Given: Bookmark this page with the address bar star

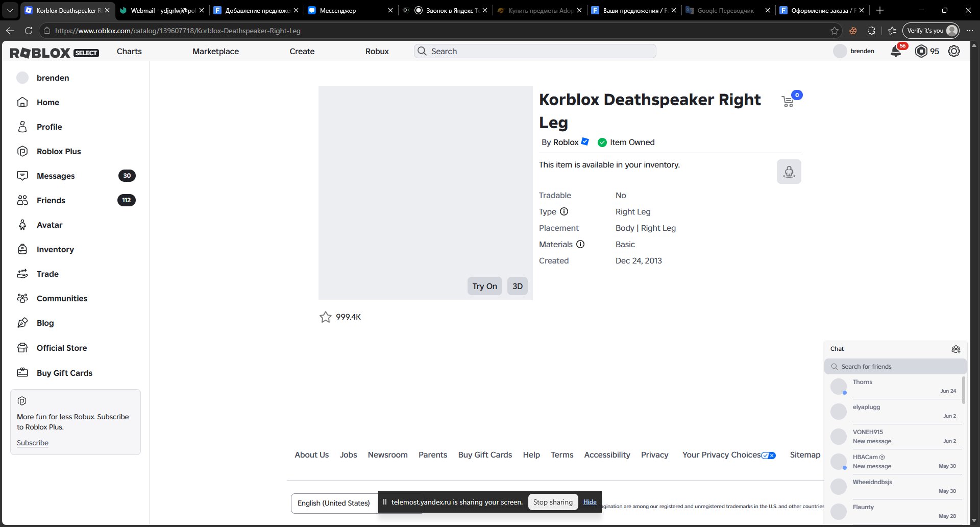Looking at the screenshot, I should pyautogui.click(x=835, y=31).
